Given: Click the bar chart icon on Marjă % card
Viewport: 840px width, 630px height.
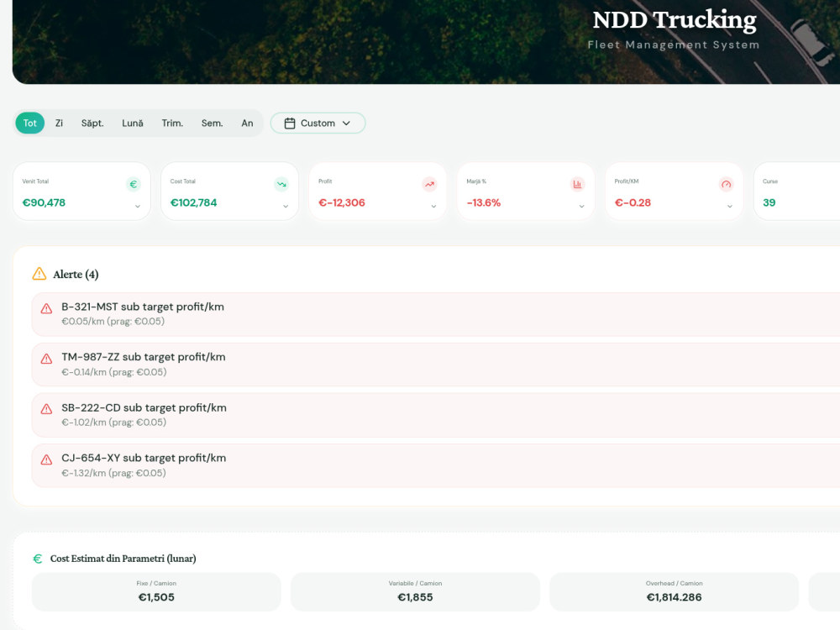Looking at the screenshot, I should click(578, 184).
